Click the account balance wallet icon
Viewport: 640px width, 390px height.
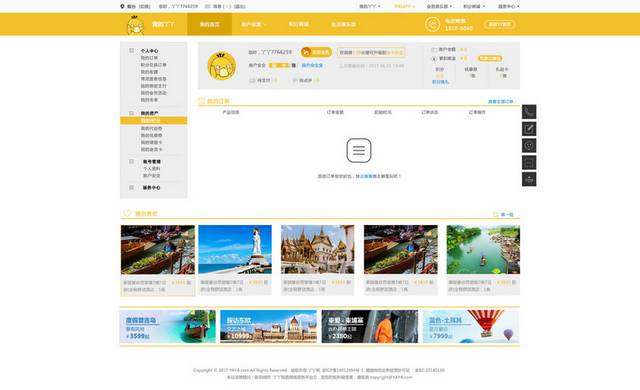tap(434, 50)
